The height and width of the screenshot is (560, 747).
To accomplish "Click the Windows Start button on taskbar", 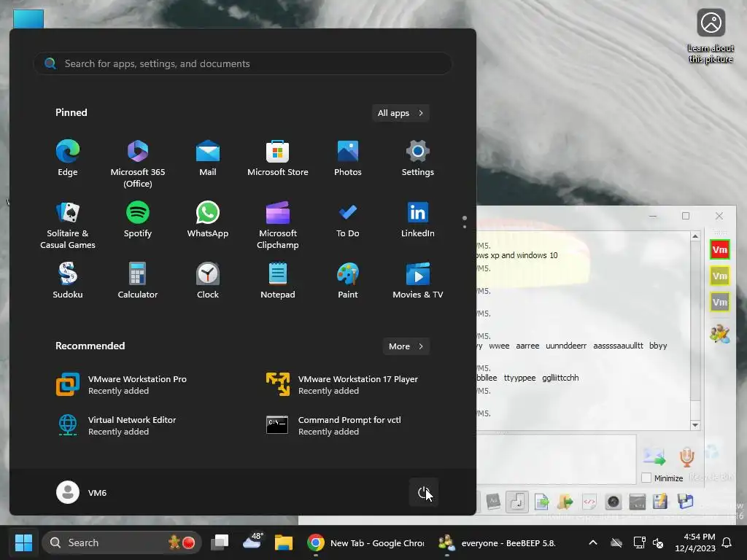I will [23, 542].
